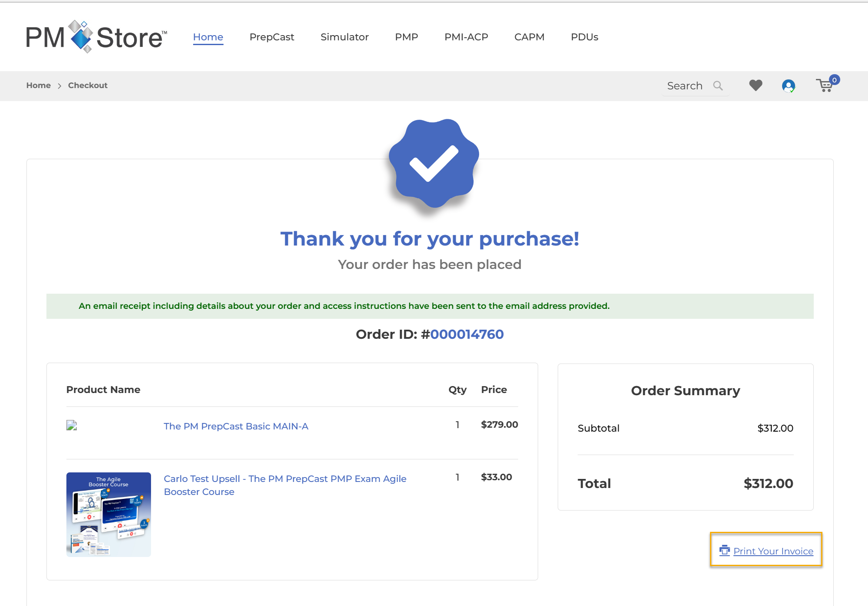Click the Total $312.00 amount

[769, 484]
